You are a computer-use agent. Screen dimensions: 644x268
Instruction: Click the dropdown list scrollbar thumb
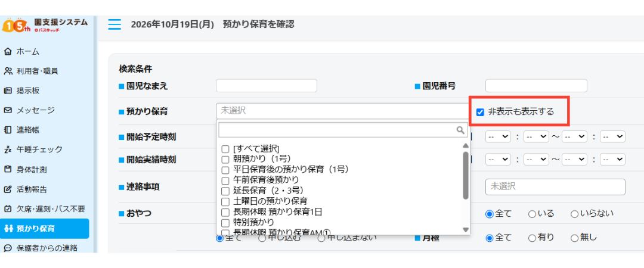(x=465, y=176)
